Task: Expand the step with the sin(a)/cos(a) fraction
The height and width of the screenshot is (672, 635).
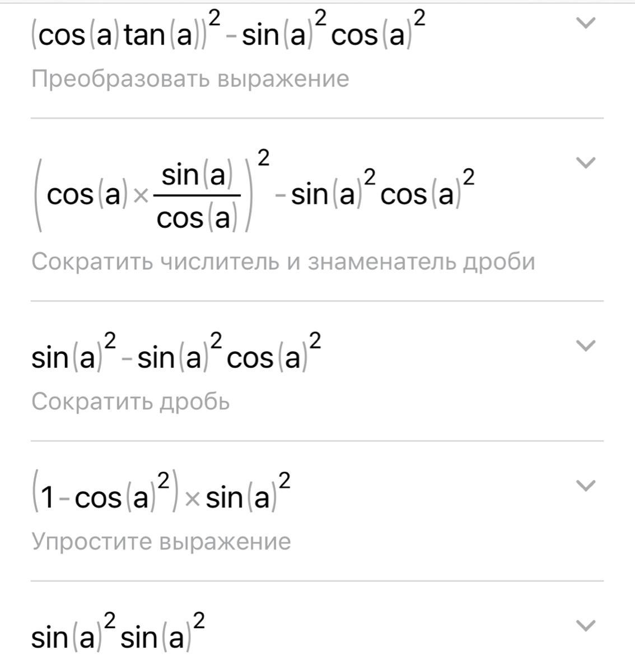Action: pyautogui.click(x=585, y=163)
